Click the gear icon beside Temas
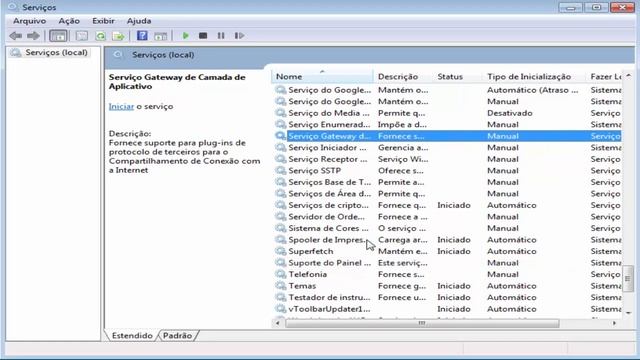The height and width of the screenshot is (360, 640). tap(280, 285)
